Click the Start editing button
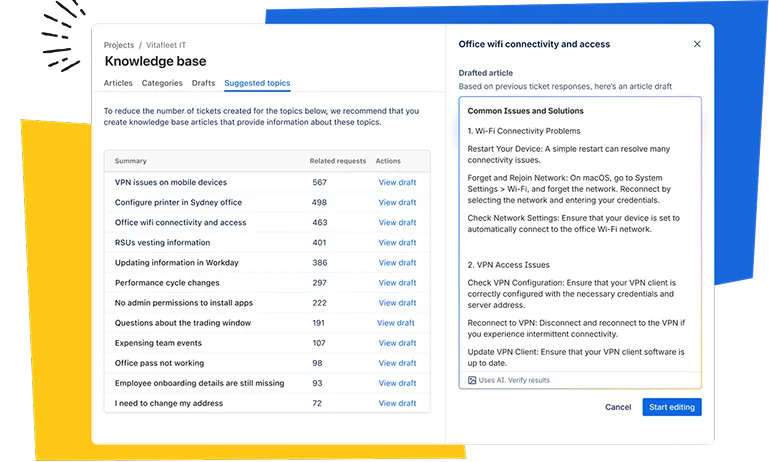 pos(672,407)
